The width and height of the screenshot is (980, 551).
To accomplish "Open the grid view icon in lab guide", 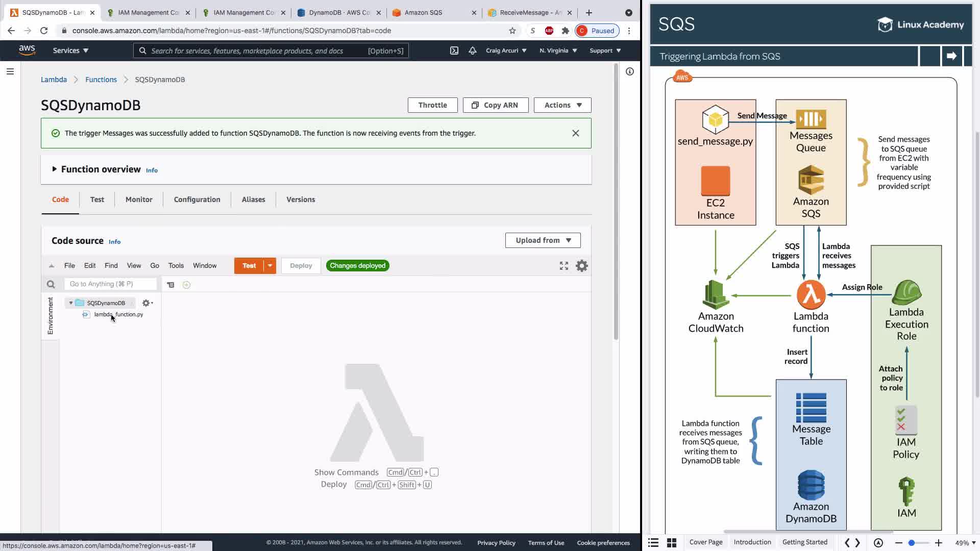I will pyautogui.click(x=672, y=543).
